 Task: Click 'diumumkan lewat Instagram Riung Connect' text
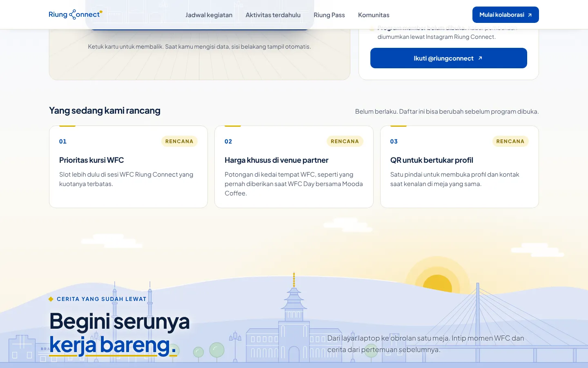click(437, 37)
